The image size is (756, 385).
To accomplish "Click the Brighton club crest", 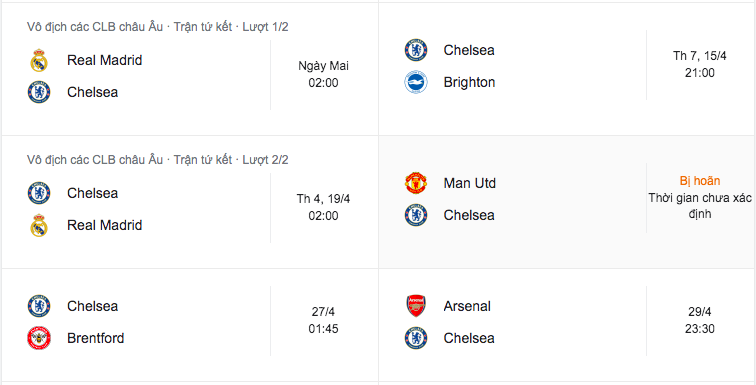I will (x=416, y=82).
